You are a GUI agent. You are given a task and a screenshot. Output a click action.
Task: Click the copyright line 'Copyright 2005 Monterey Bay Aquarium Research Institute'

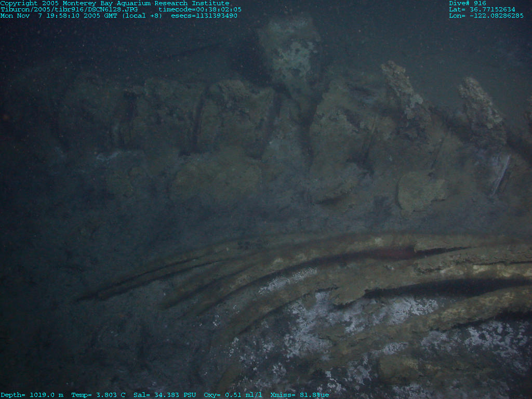(115, 4)
